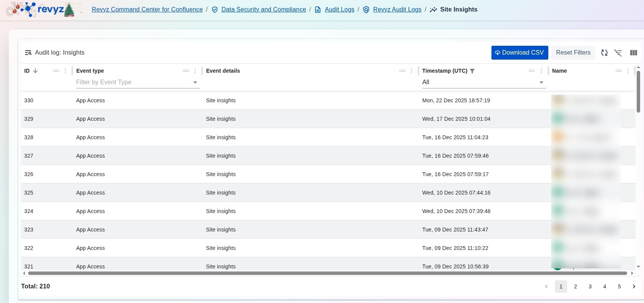Jump to page 5 of results
This screenshot has height=303, width=644.
(x=619, y=286)
